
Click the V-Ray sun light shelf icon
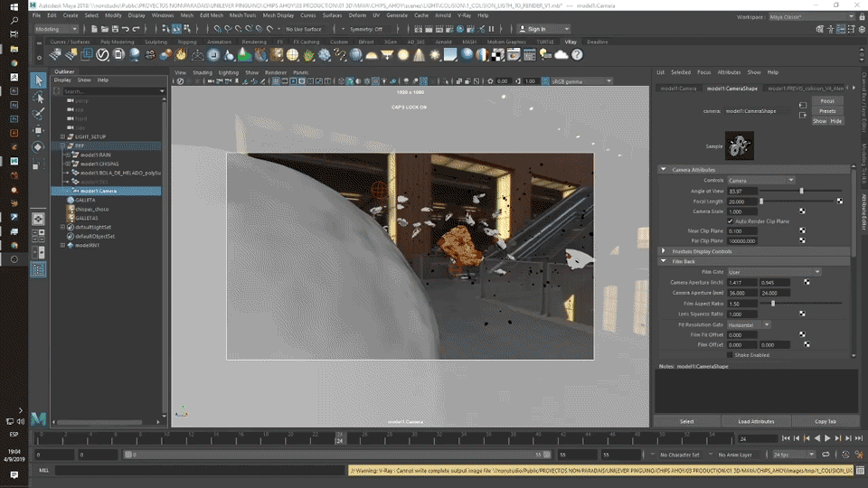tap(435, 55)
